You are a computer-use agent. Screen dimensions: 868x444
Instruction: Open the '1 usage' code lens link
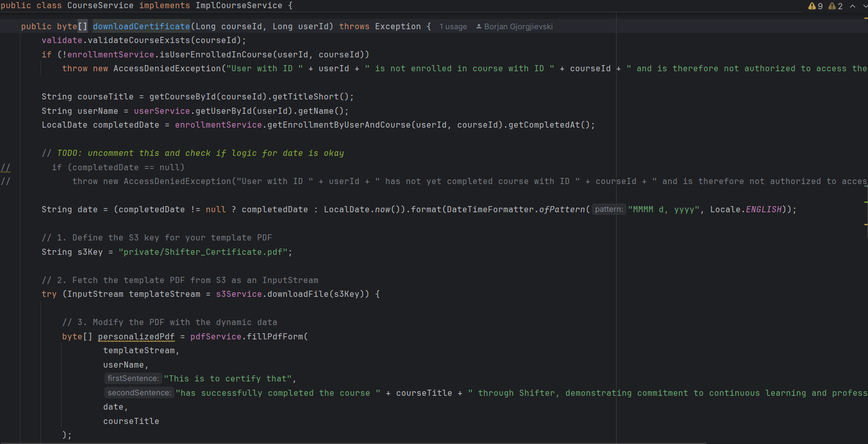tap(453, 27)
